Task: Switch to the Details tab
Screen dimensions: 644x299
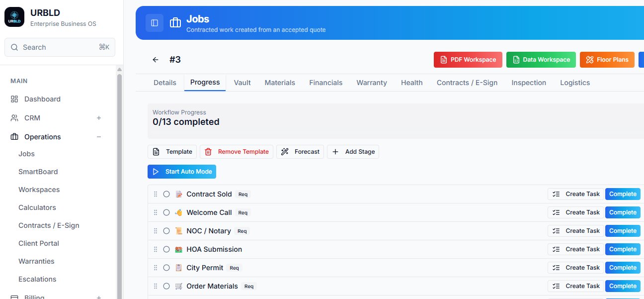Action: tap(165, 83)
